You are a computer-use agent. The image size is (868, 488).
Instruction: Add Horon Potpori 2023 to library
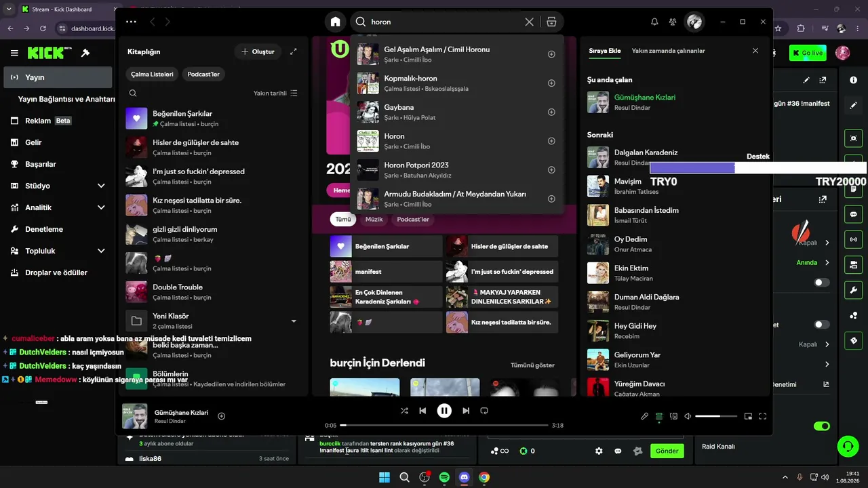point(551,170)
